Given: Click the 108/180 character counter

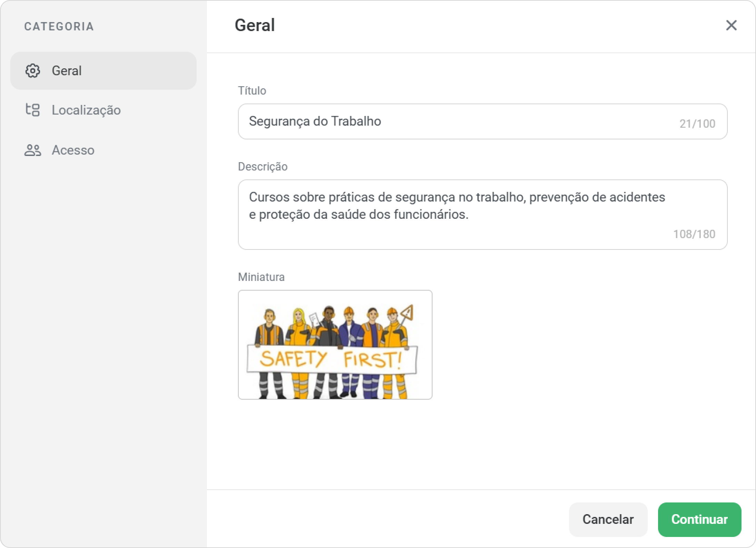Looking at the screenshot, I should 694,234.
